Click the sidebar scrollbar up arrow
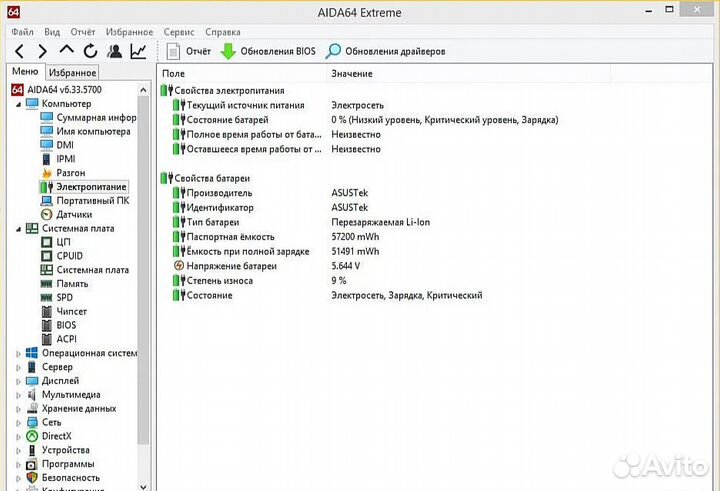The image size is (720, 491). (143, 90)
